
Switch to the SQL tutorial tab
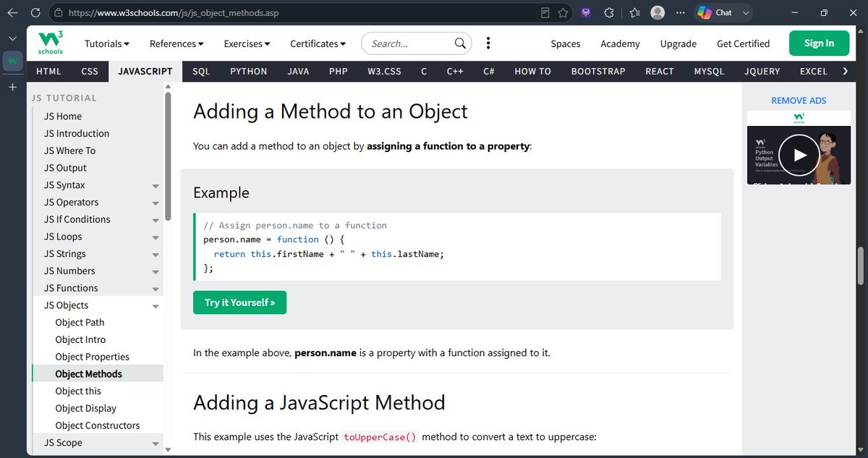(x=201, y=71)
